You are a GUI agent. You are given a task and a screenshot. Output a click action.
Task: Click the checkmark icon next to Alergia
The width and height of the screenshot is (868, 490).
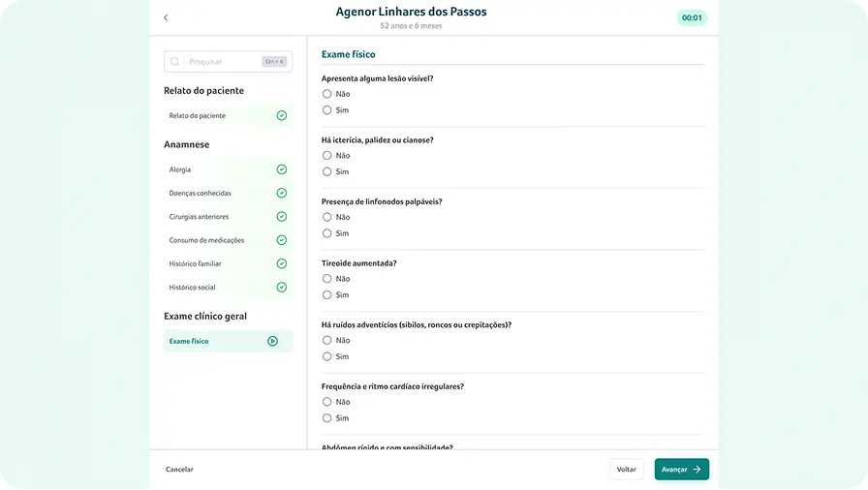[x=281, y=169]
